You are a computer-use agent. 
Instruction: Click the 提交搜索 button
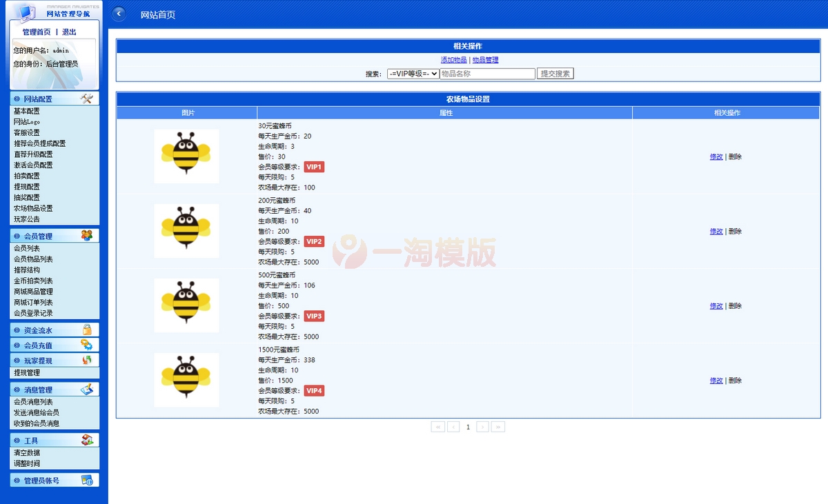tap(555, 74)
